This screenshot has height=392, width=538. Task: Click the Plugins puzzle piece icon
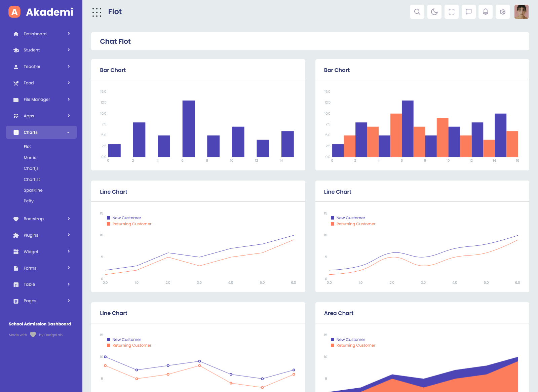[16, 235]
